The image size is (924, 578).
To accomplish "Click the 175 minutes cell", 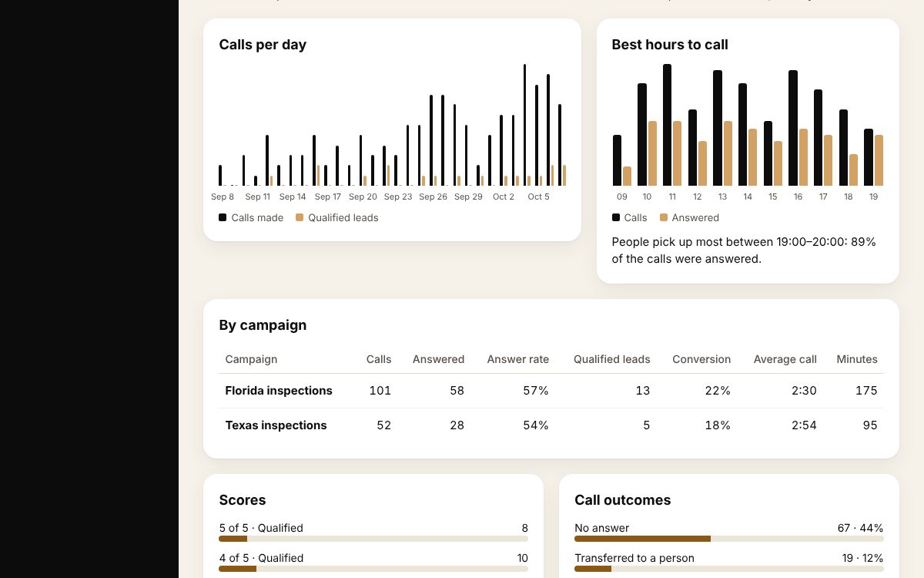I will 866,391.
